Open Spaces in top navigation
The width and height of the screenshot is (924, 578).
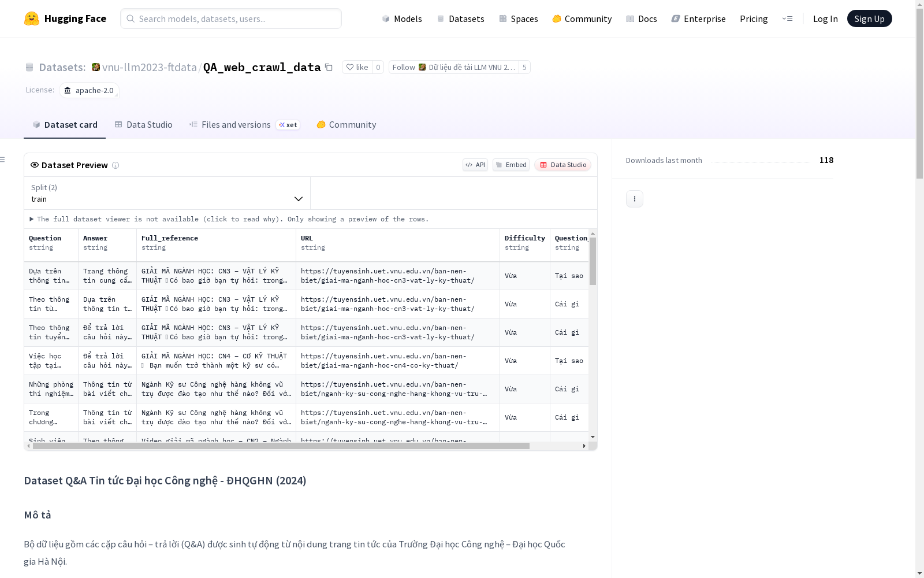tap(519, 18)
